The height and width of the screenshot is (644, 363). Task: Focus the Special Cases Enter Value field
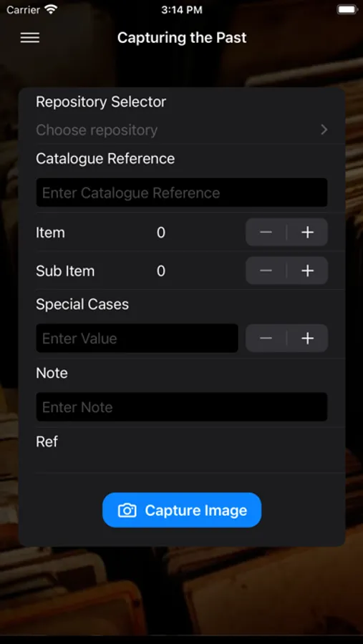[x=137, y=338]
